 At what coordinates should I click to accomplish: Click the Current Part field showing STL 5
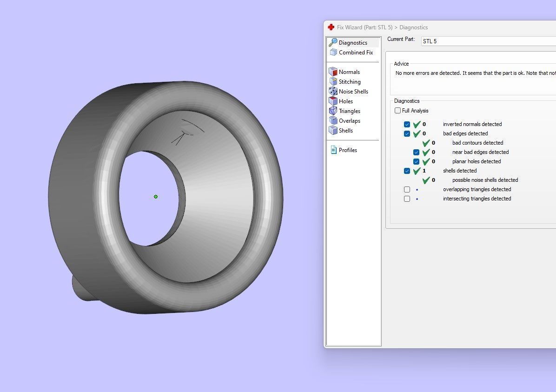pyautogui.click(x=488, y=41)
